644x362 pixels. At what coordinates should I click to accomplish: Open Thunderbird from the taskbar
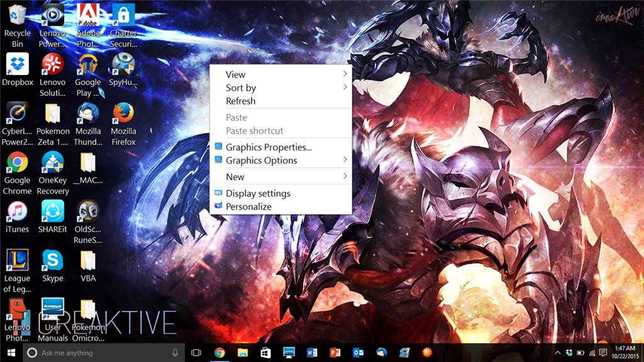[x=382, y=353]
